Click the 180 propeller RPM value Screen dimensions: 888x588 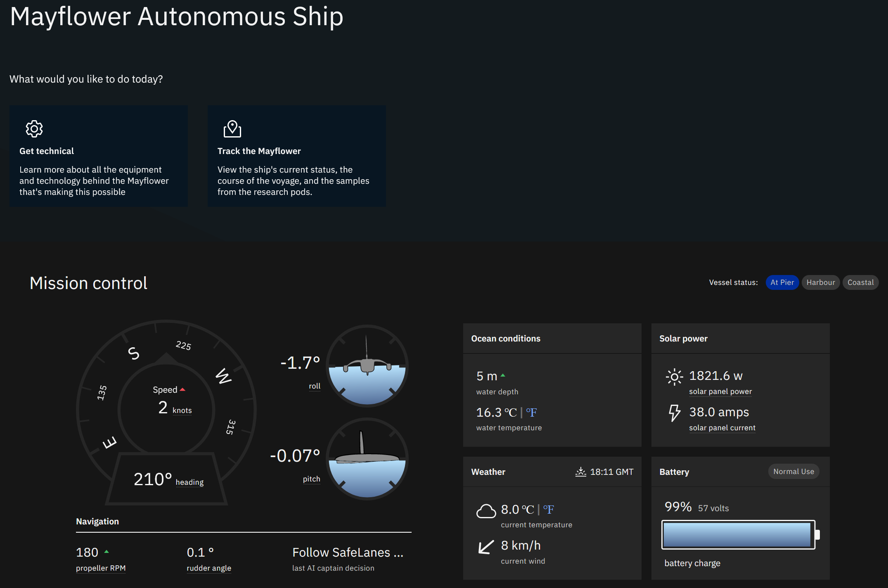click(87, 552)
